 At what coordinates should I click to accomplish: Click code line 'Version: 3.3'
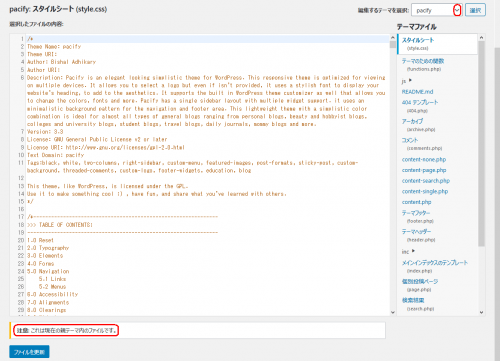pos(45,131)
